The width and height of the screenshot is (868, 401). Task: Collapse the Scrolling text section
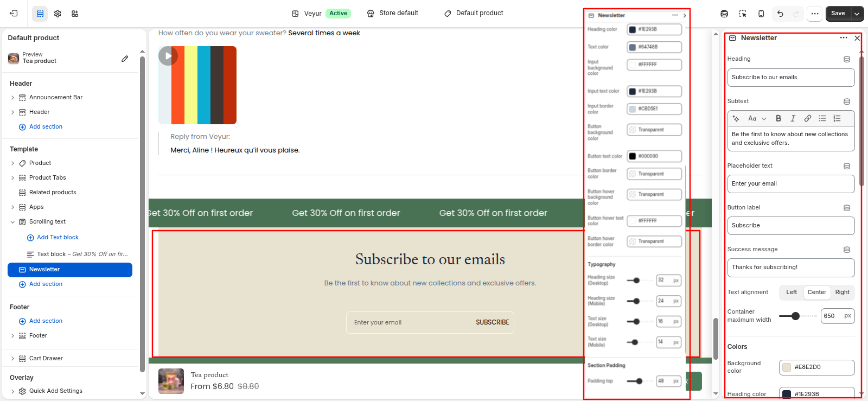[x=12, y=222]
